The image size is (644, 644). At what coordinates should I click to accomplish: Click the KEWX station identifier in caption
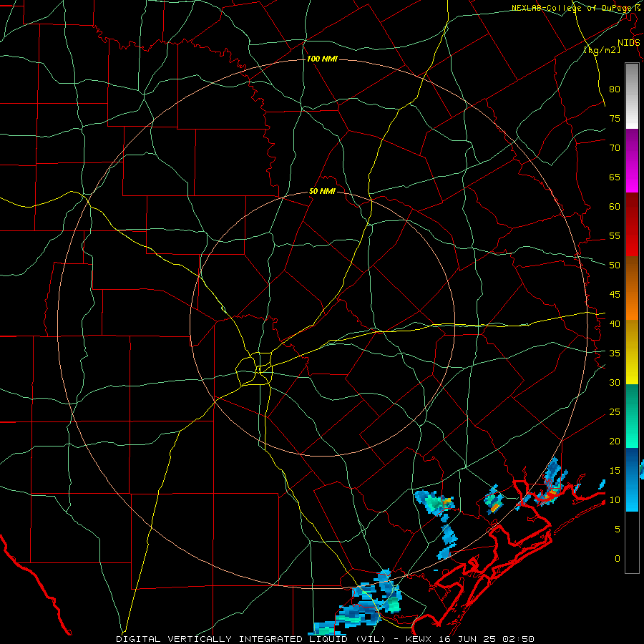click(x=420, y=639)
